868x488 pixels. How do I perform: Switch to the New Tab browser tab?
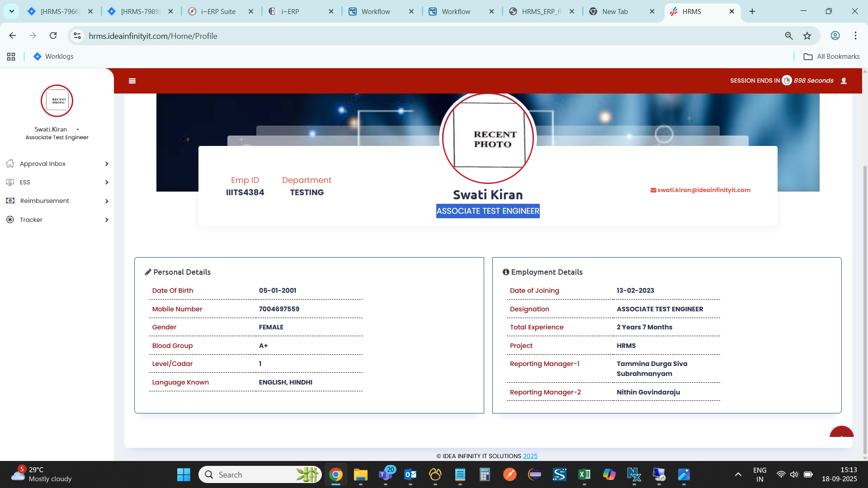point(615,11)
